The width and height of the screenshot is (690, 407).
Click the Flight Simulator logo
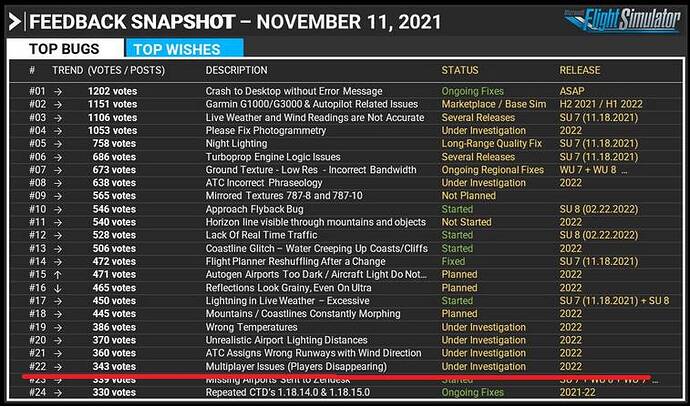(622, 20)
